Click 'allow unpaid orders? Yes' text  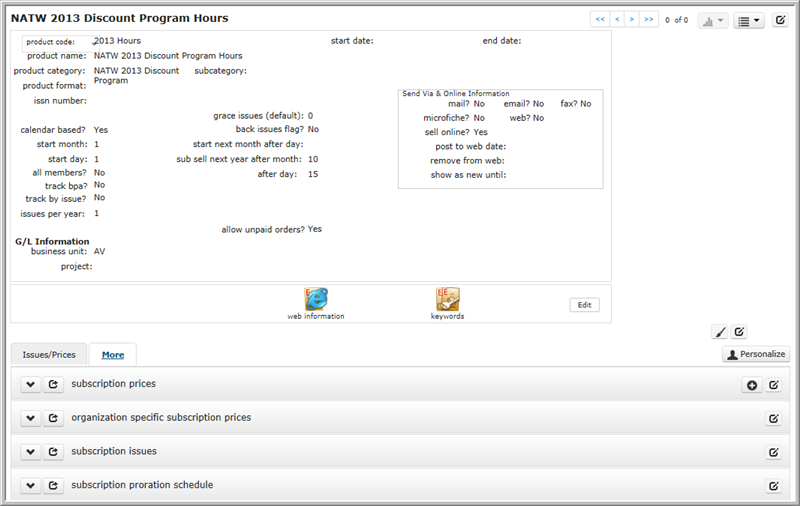271,230
